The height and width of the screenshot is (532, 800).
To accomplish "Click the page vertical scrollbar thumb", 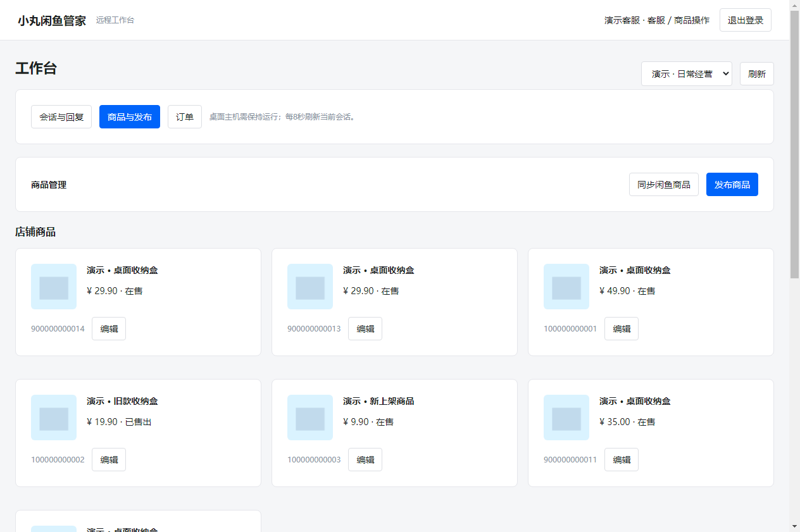I will (x=794, y=145).
